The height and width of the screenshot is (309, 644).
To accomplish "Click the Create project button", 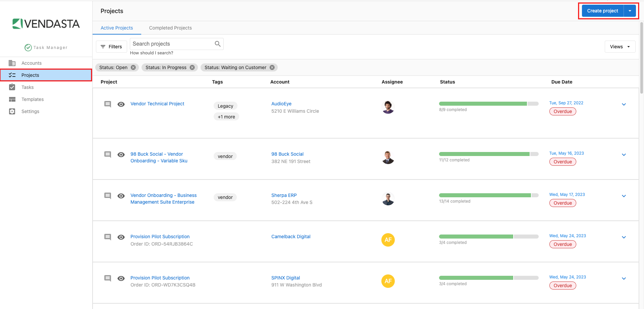I will click(x=602, y=11).
